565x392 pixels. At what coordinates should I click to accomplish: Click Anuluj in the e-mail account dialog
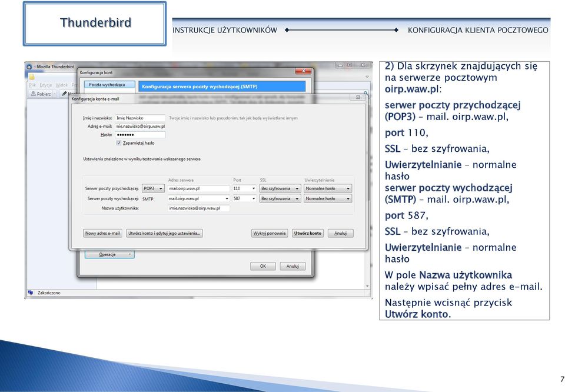pos(341,234)
